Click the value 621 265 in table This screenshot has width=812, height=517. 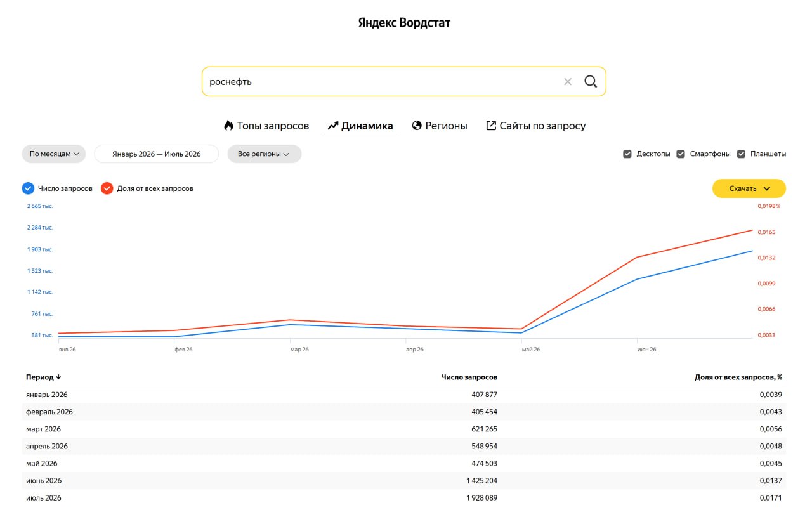[484, 429]
